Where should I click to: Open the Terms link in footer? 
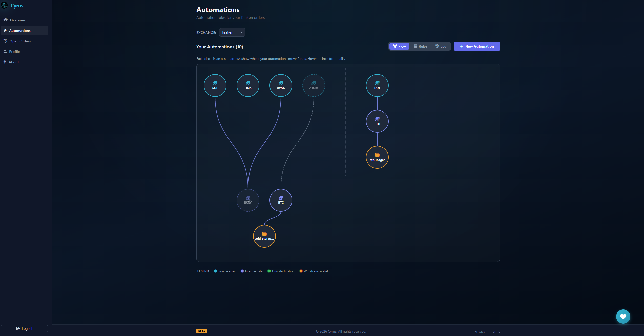495,331
